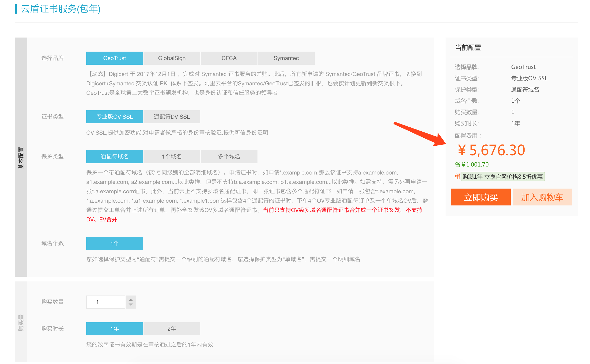590x364 pixels.
Task: Choose 多个域名 protection type
Action: tap(229, 156)
